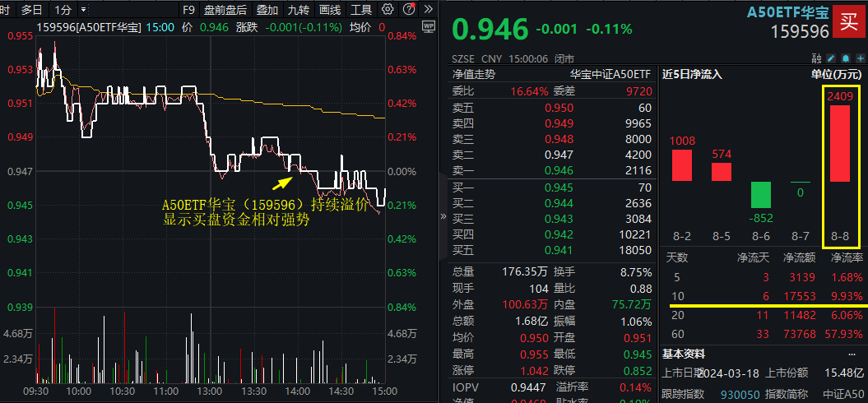Switch to 多日 multi-day view
Image resolution: width=868 pixels, height=403 pixels.
coord(32,10)
